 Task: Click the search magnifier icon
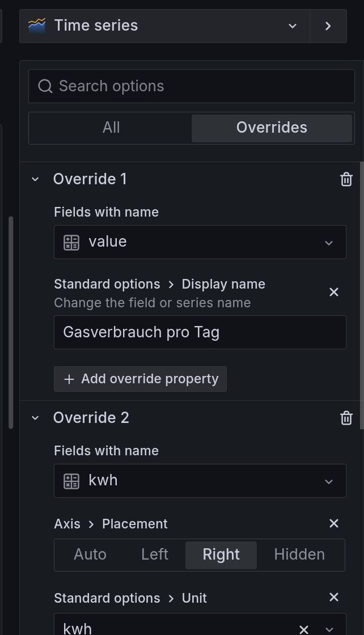(45, 86)
